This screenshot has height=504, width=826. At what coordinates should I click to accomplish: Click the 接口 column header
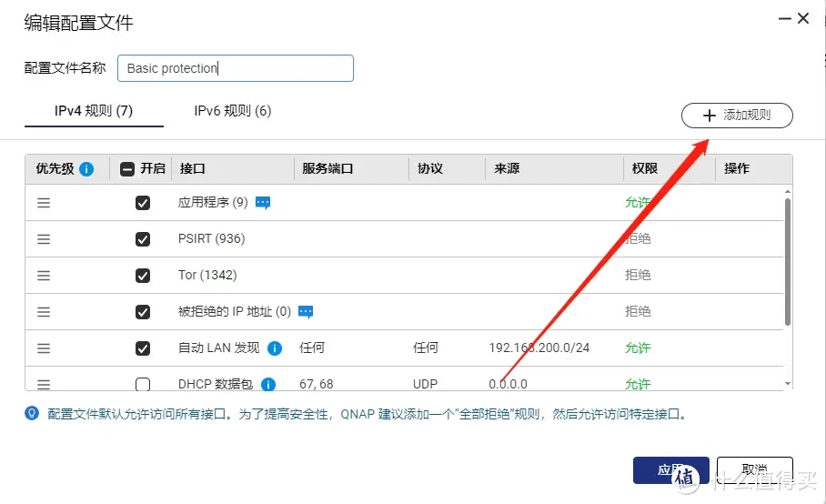(192, 168)
